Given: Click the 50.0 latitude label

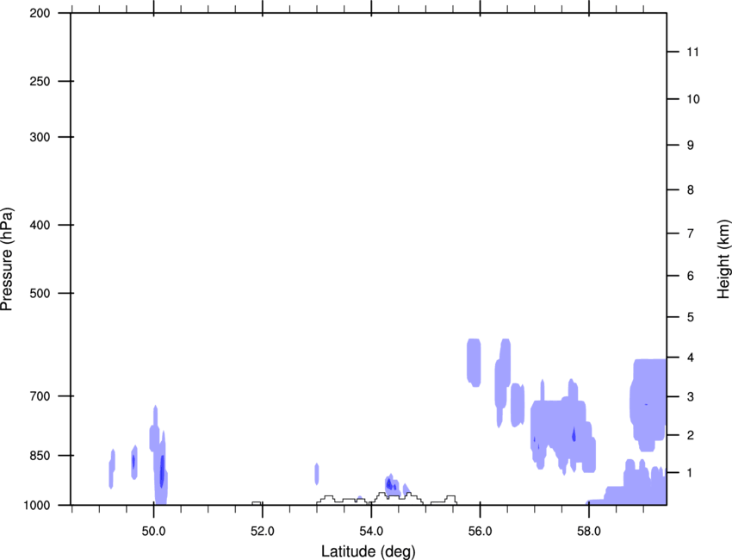Looking at the screenshot, I should click(x=153, y=532).
